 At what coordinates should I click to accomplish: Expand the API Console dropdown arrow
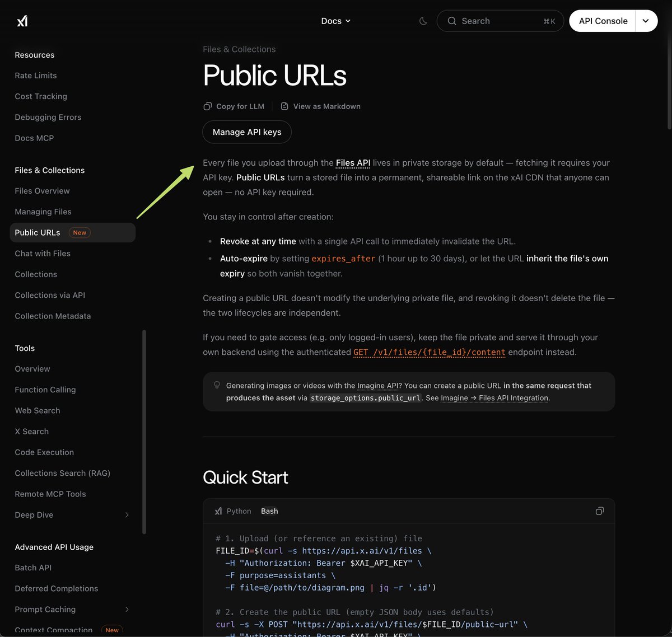[x=646, y=21]
